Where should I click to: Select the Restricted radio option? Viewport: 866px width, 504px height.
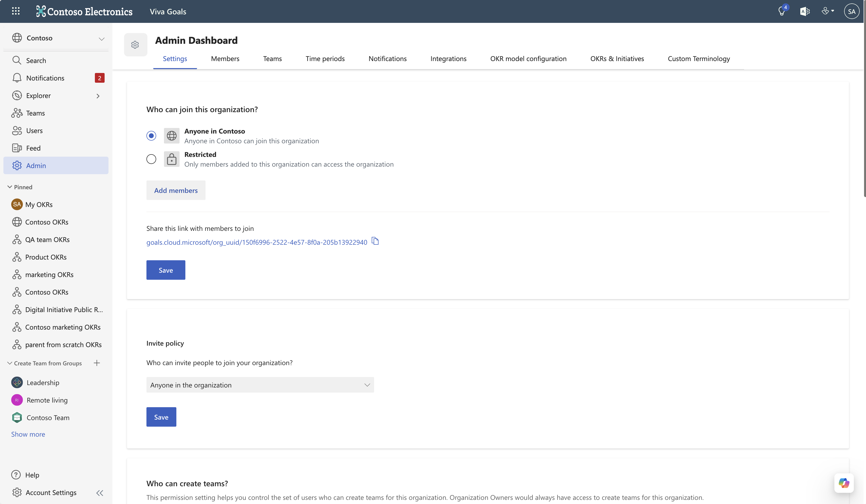pos(151,159)
